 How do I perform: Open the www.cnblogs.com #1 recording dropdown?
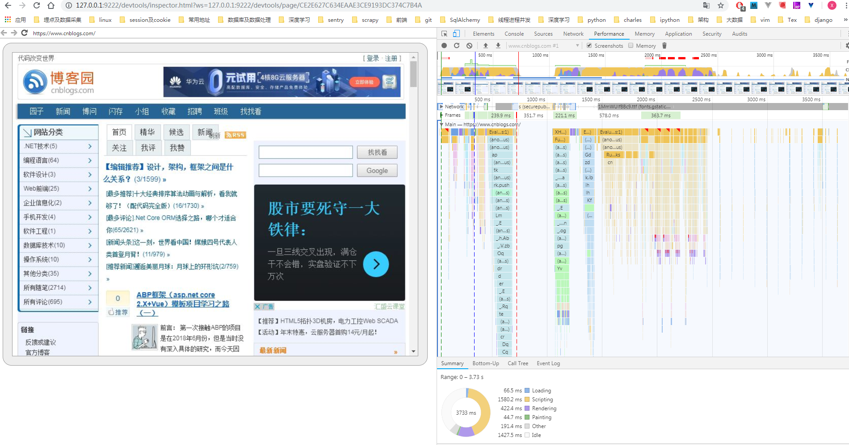pos(544,46)
